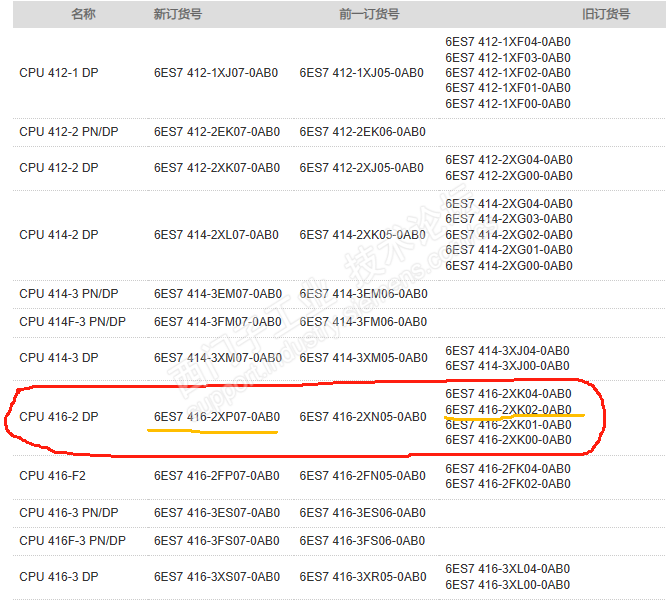Viewport: 666px width, 606px height.
Task: Select order number 6ES7 412-2XK07-0AB0
Action: coord(217,168)
